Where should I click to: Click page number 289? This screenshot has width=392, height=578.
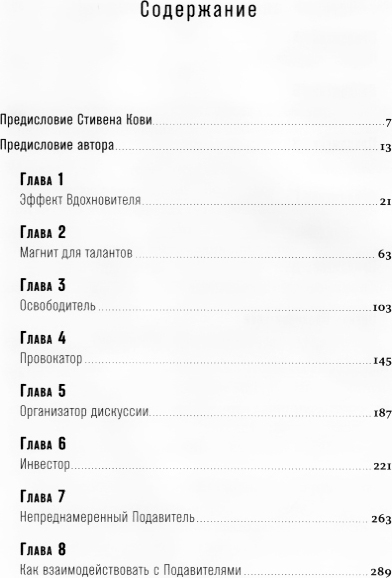point(381,571)
